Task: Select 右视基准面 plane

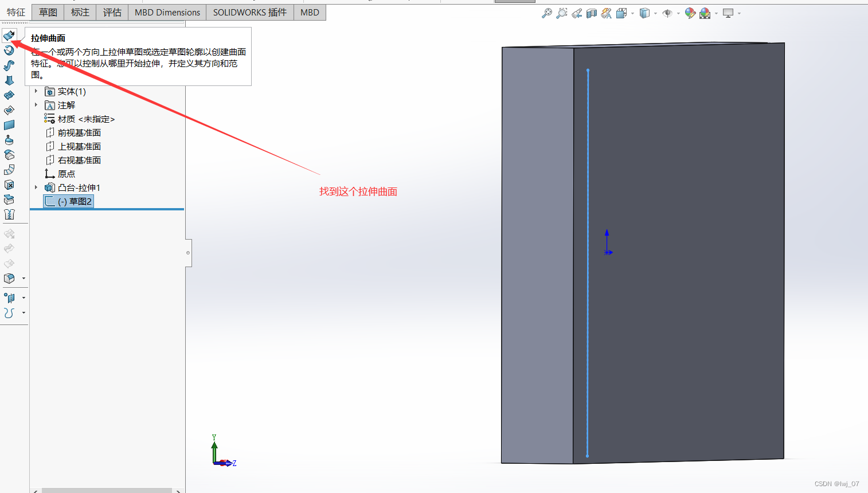Action: [x=73, y=160]
